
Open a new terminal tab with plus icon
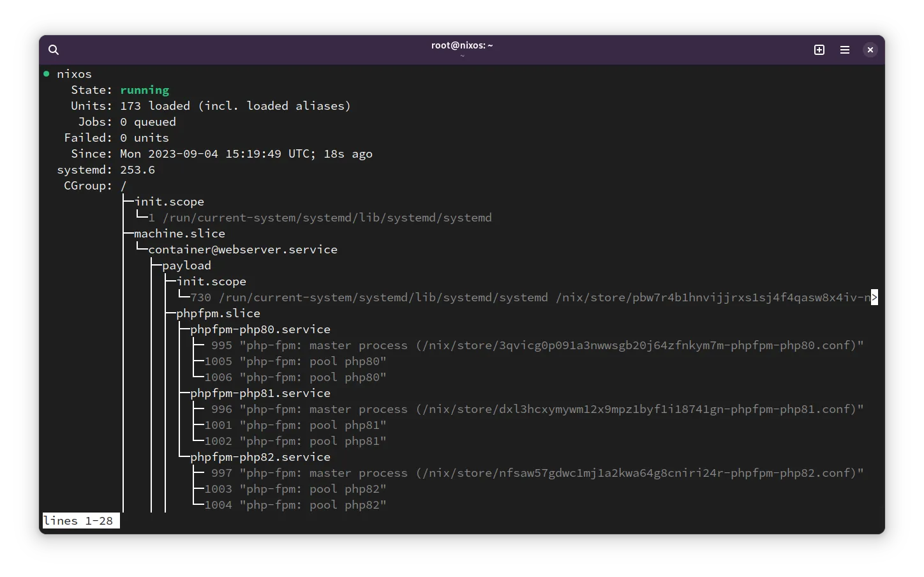point(819,49)
